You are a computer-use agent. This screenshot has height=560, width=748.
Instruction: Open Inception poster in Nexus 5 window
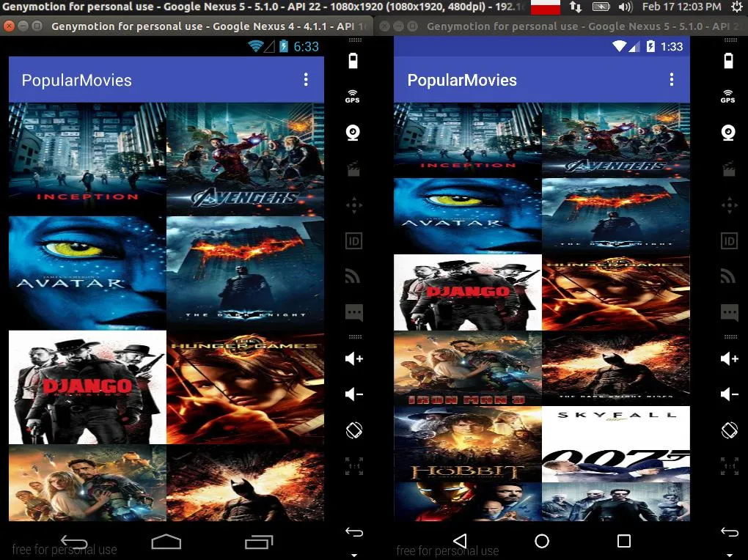[x=468, y=140]
